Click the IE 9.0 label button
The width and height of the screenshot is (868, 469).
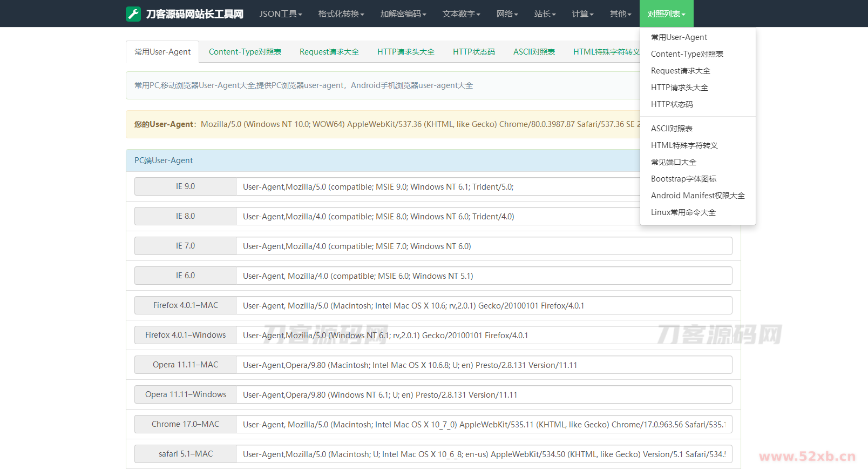point(185,186)
